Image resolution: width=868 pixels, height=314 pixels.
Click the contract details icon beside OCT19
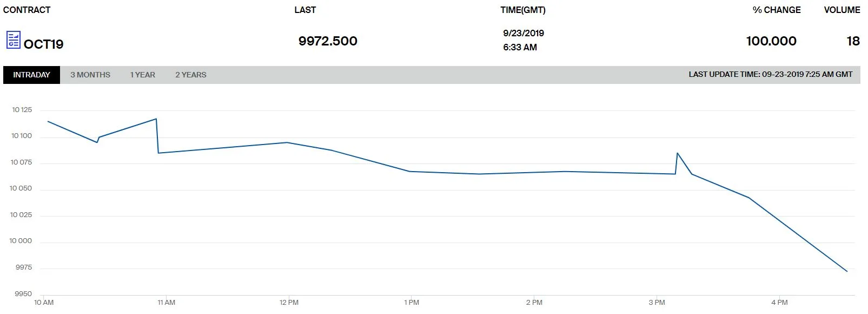[13, 40]
